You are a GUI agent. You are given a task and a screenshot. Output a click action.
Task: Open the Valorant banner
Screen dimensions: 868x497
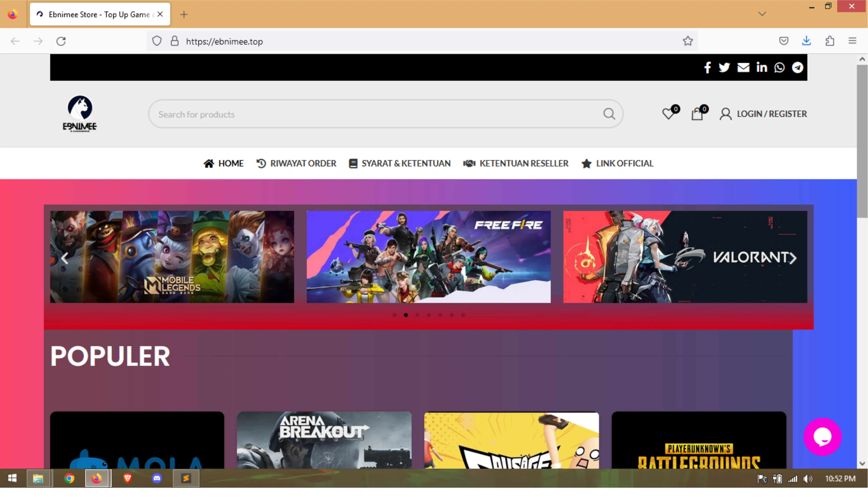tap(685, 257)
